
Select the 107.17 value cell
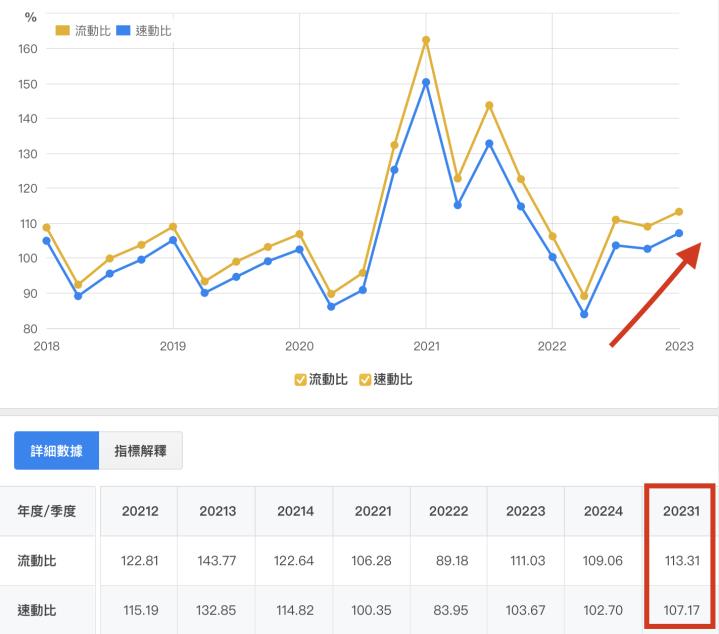tap(679, 608)
